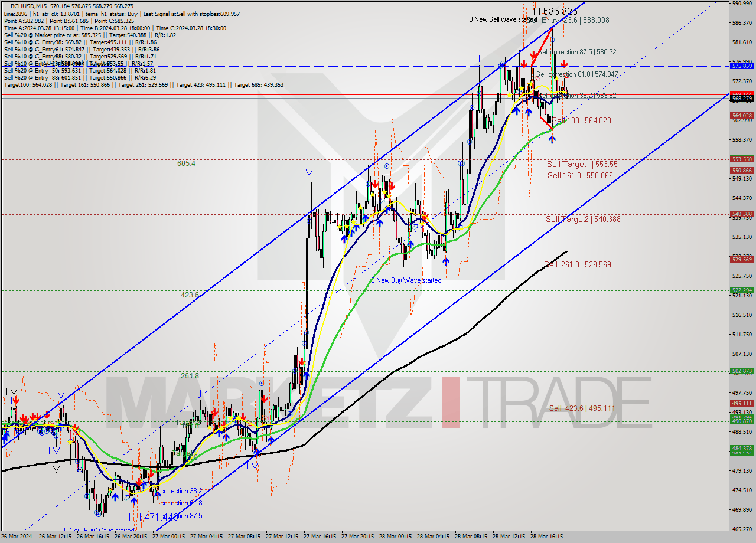Viewport: 756px width, 543px height.
Task: Click the 507.130 price axis value
Action: coord(742,354)
